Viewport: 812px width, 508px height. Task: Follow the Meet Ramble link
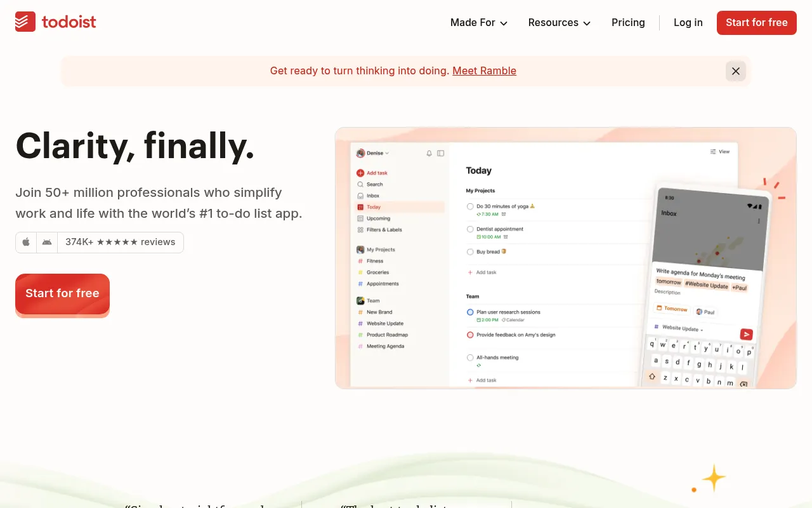tap(484, 70)
